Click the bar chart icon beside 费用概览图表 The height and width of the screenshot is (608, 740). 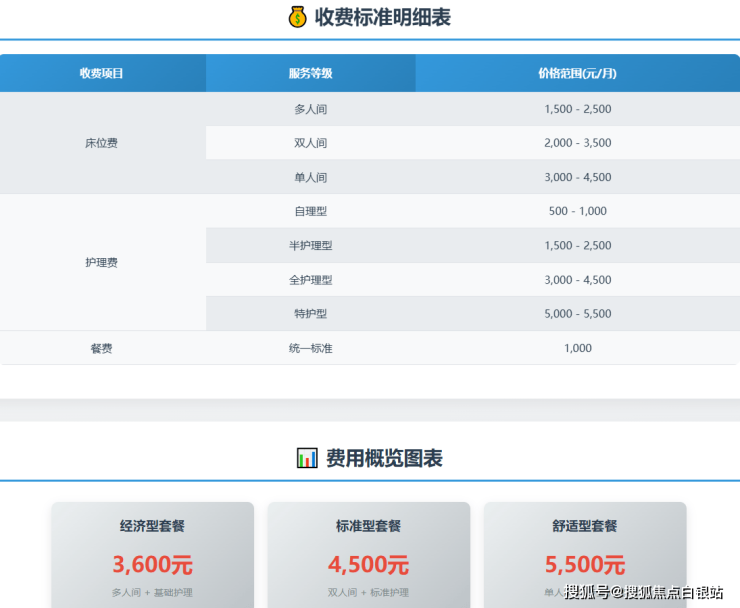pyautogui.click(x=307, y=458)
